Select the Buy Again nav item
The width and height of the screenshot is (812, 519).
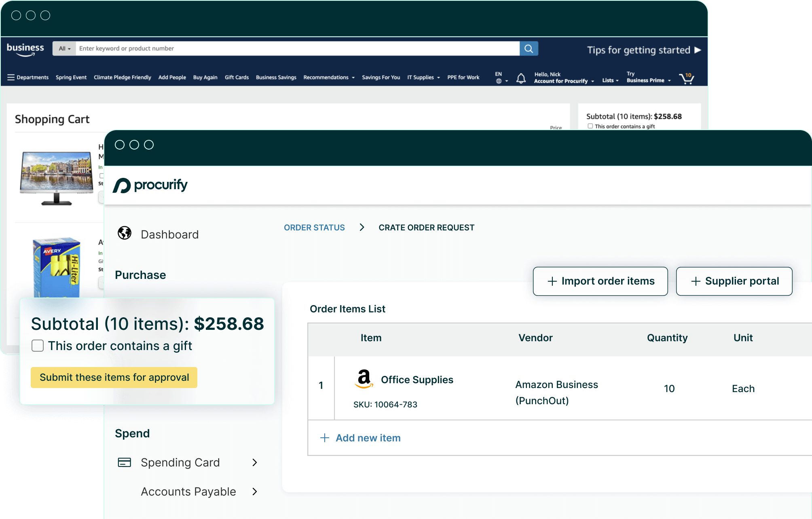coord(205,77)
